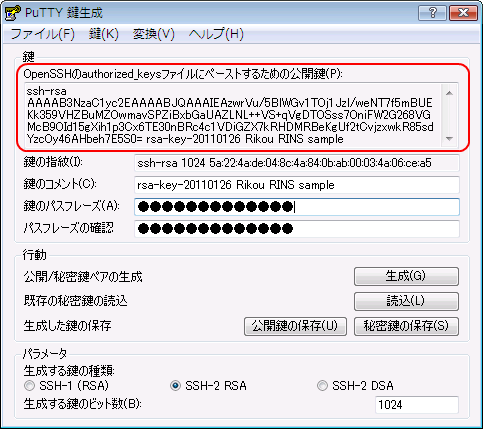Click the 読込(L) load button
This screenshot has width=483, height=429.
pos(406,301)
